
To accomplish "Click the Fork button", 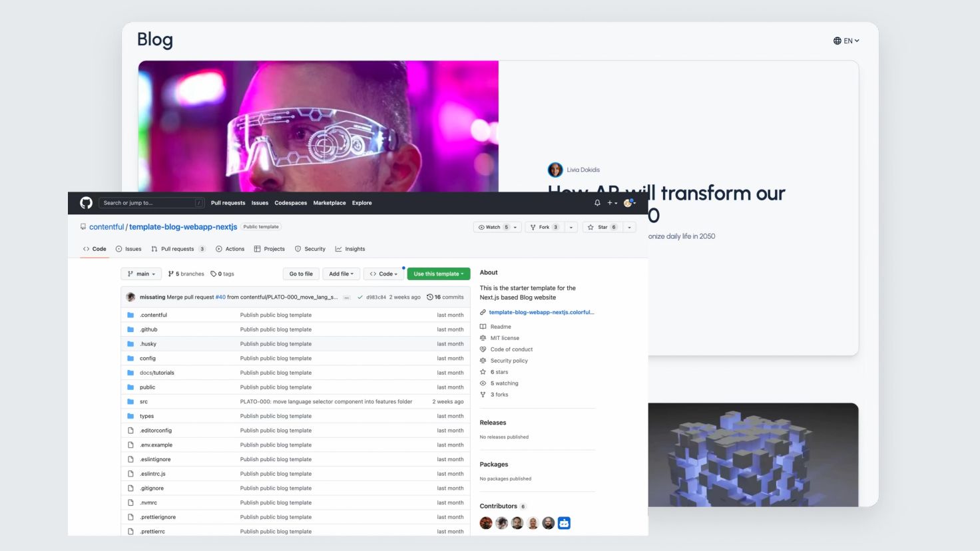I will click(545, 227).
